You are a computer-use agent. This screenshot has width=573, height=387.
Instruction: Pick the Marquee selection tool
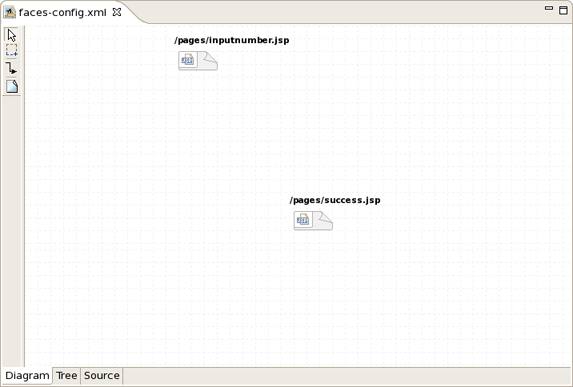[12, 50]
